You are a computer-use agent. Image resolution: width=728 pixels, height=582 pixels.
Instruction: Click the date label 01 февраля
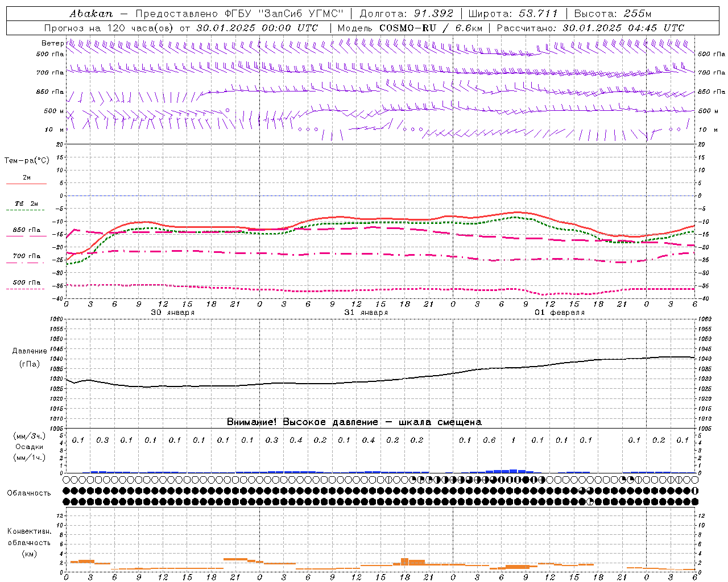[x=559, y=313]
